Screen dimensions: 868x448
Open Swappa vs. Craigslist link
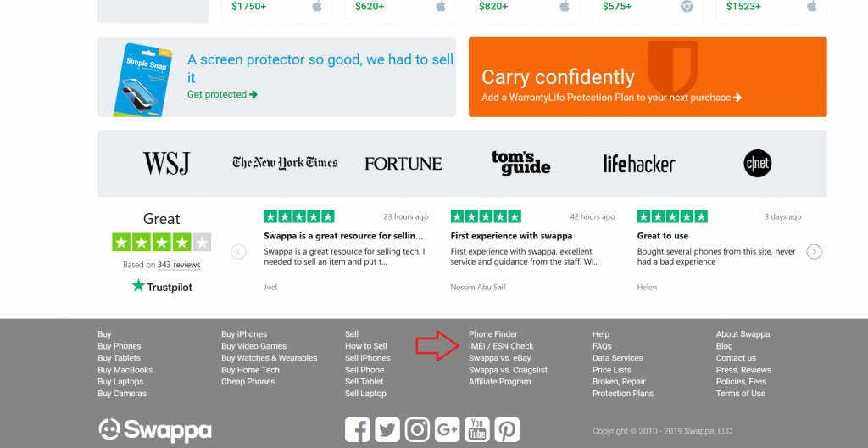tap(509, 370)
